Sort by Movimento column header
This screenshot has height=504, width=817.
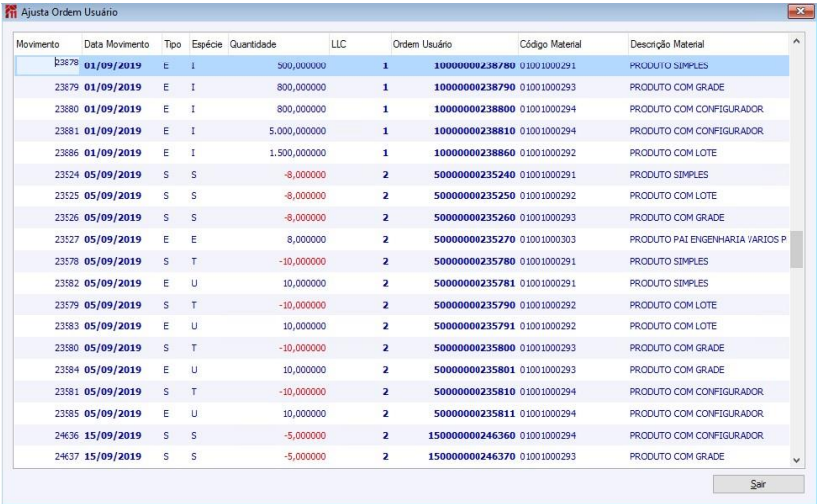tap(48, 44)
